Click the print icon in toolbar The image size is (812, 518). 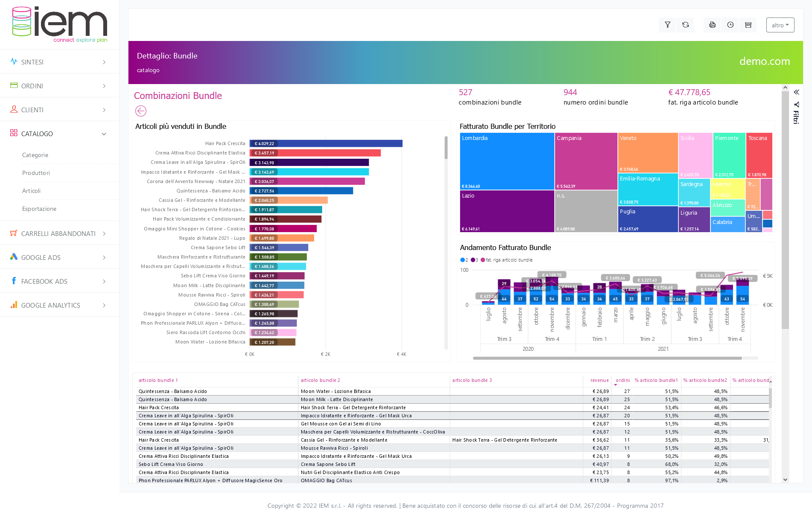point(712,25)
